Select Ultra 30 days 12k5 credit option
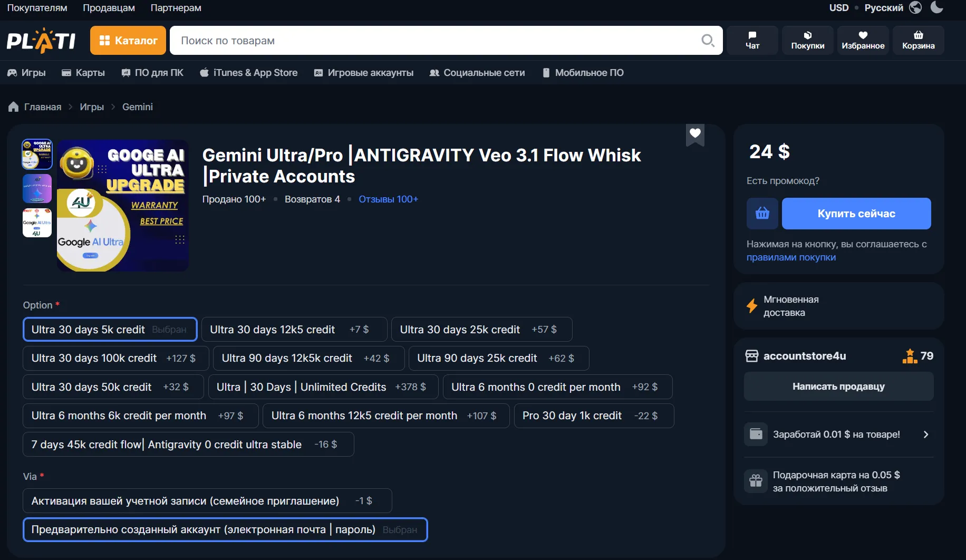Image resolution: width=966 pixels, height=560 pixels. (x=294, y=330)
